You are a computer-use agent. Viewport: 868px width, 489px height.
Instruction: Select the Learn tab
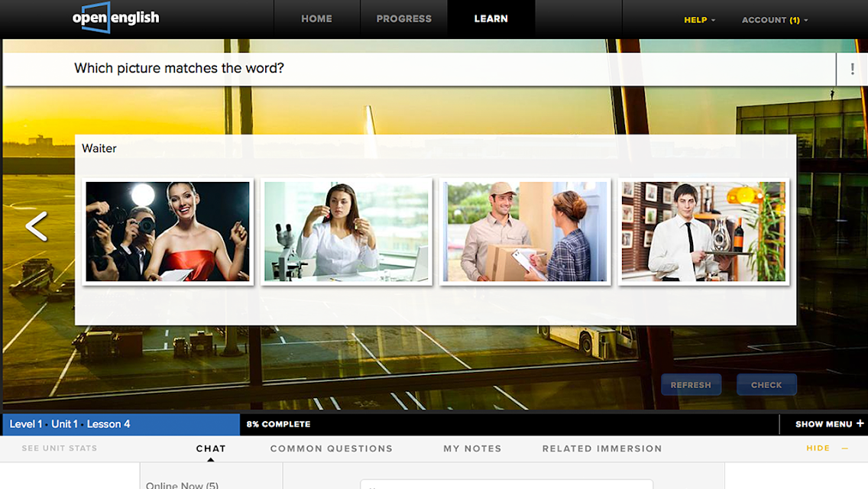coord(491,19)
